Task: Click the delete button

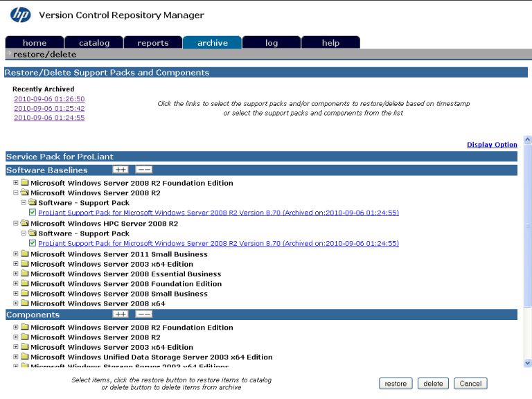Action: pyautogui.click(x=433, y=383)
